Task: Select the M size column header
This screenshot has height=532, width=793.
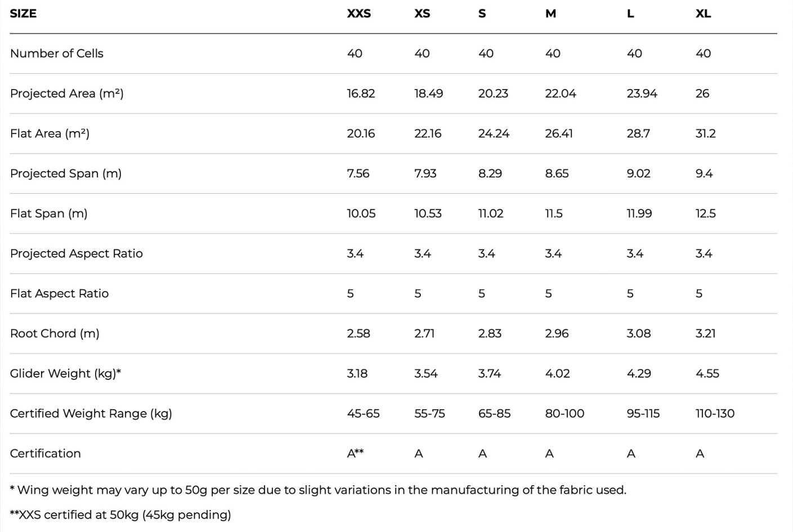Action: (x=550, y=14)
